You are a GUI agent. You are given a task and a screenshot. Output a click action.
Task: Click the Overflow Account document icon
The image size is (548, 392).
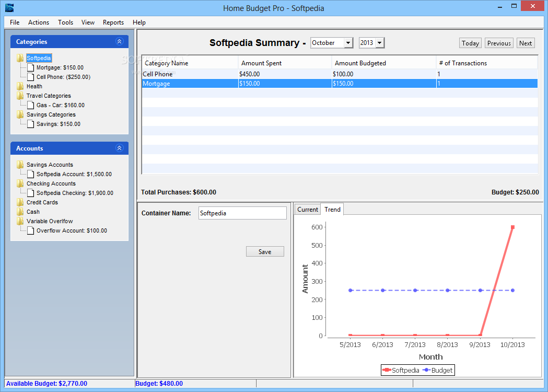point(31,231)
